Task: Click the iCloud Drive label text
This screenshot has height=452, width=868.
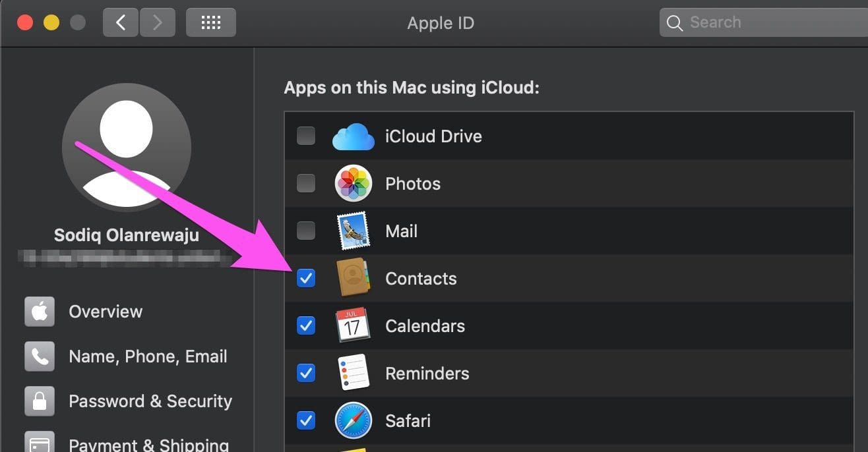Action: (433, 136)
